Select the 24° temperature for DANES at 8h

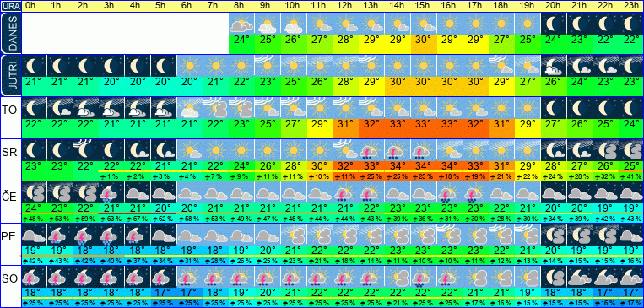click(241, 41)
